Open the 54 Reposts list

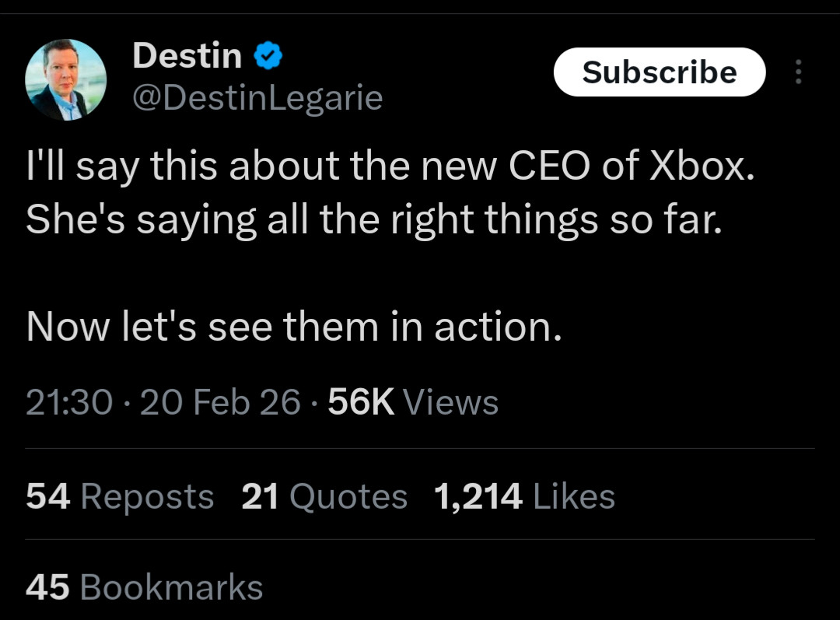(120, 496)
